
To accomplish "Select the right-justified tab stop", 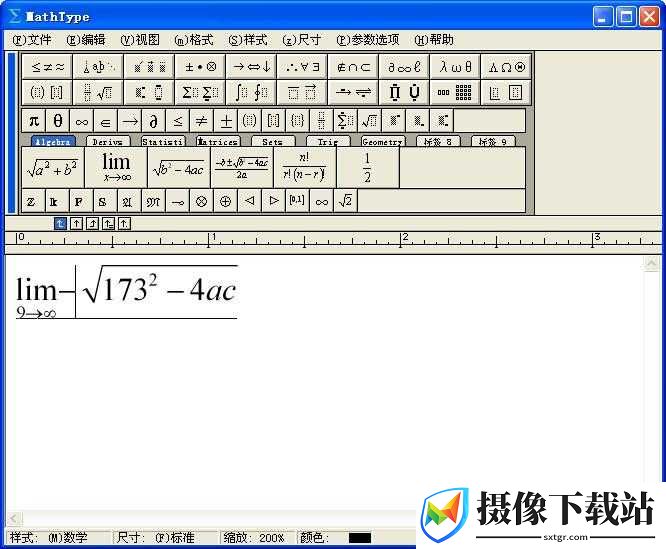I will 93,223.
